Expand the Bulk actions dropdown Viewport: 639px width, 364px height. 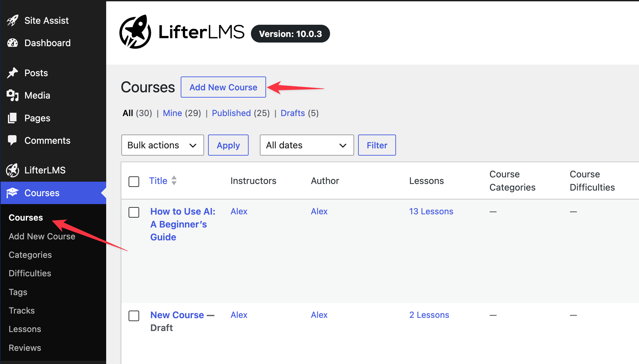pyautogui.click(x=163, y=145)
